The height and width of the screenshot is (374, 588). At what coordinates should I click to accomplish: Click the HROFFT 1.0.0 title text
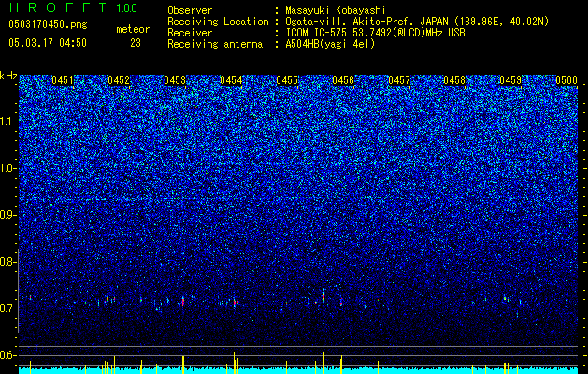[73, 7]
